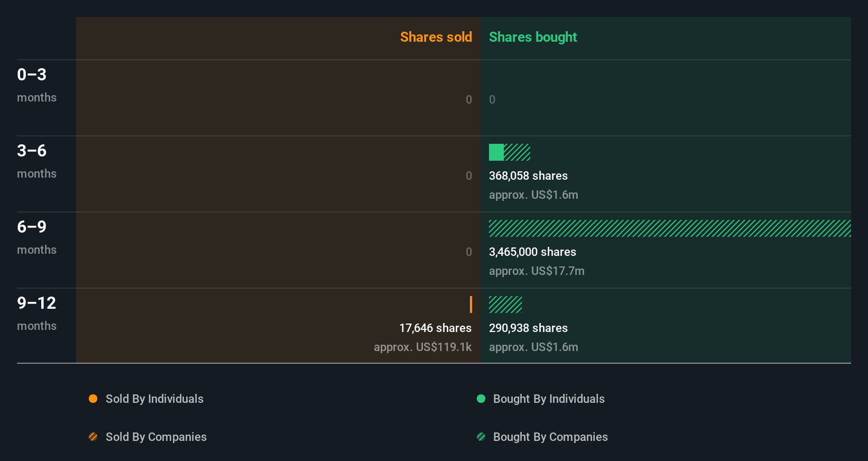This screenshot has width=868, height=461.
Task: Click the Shares bought column header
Action: tap(533, 37)
